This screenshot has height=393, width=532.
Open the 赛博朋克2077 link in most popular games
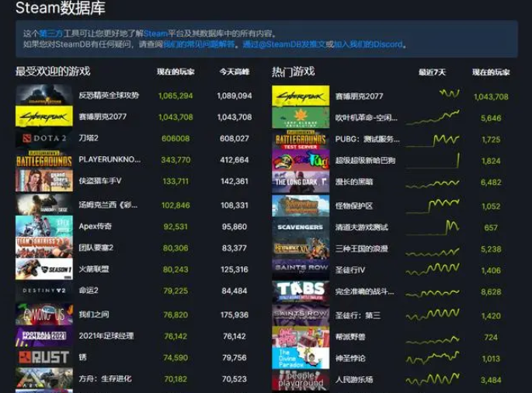pyautogui.click(x=103, y=117)
